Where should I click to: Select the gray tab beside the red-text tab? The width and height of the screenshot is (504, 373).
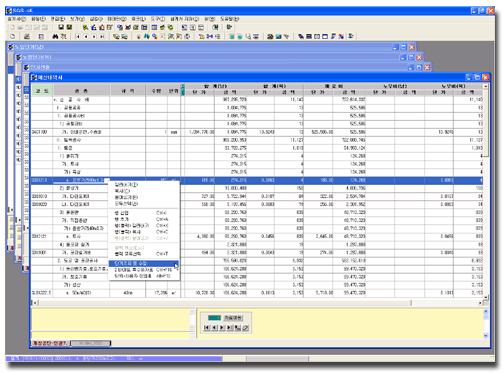pyautogui.click(x=91, y=343)
